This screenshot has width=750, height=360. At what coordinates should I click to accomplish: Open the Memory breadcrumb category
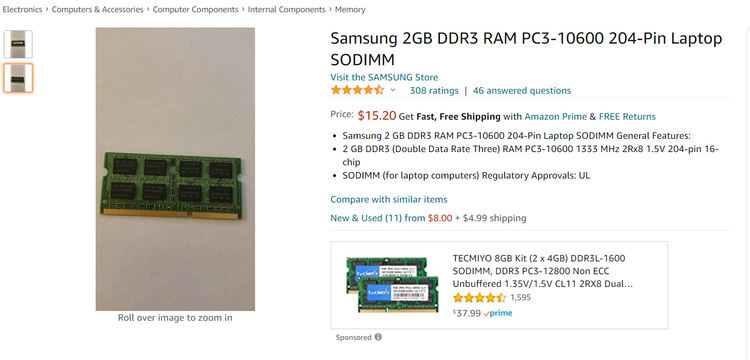(x=350, y=9)
